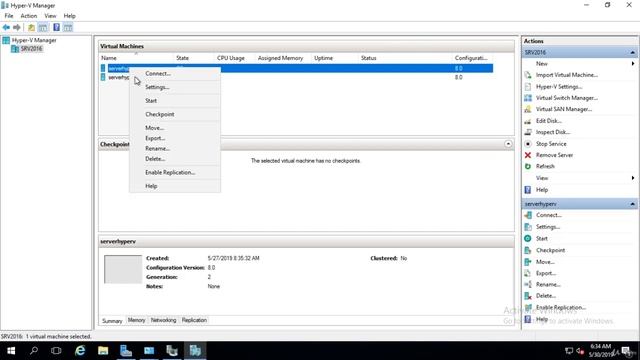Select Hyper-V Manager root tree node
This screenshot has width=640, height=360.
pos(34,40)
